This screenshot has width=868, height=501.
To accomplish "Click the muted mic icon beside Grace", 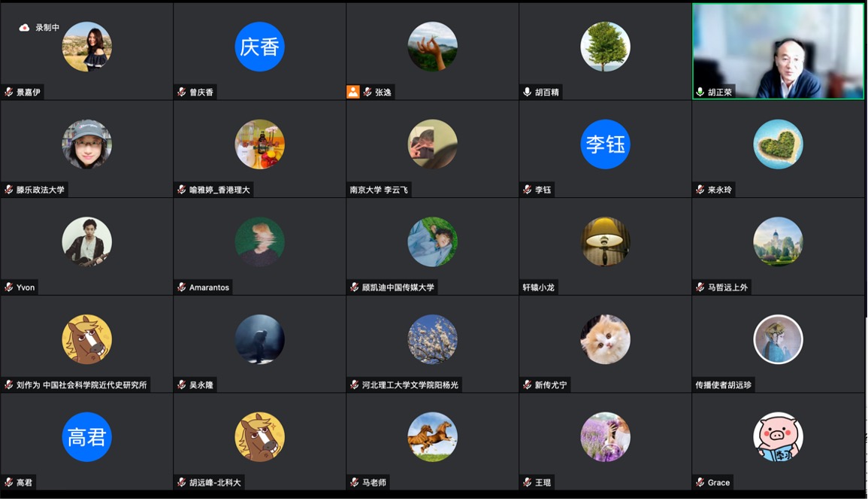I will [x=700, y=482].
